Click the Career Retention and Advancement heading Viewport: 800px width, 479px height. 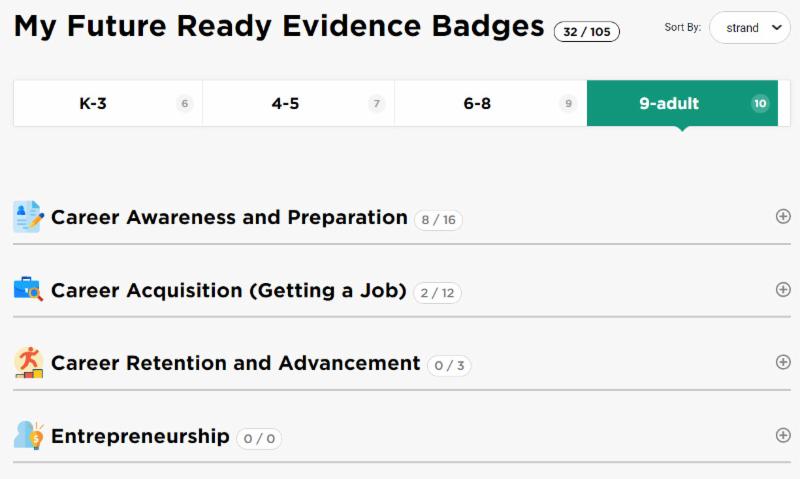tap(235, 363)
